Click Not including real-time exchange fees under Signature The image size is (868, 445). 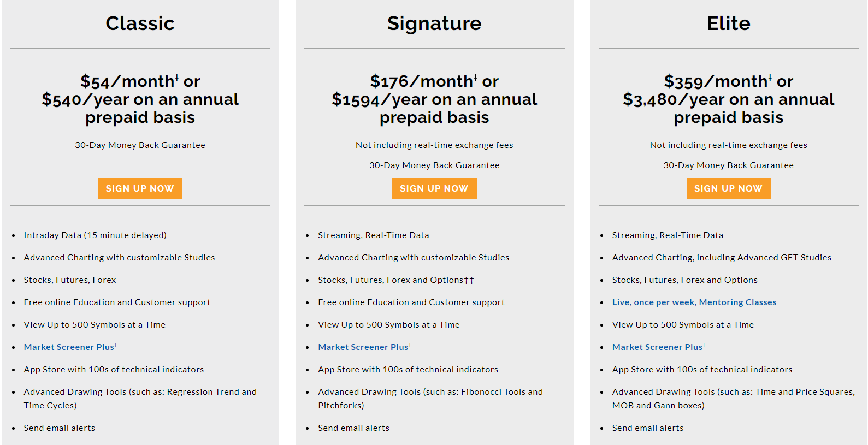point(434,145)
